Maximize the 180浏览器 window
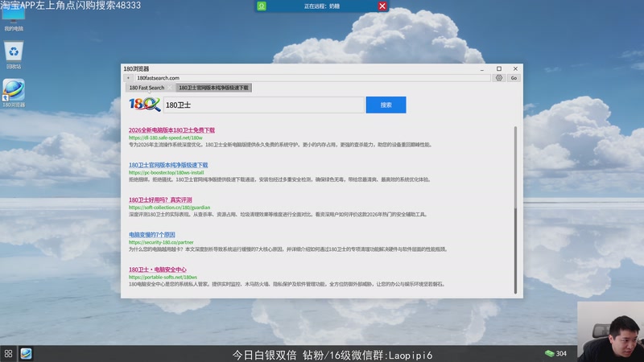The height and width of the screenshot is (362, 644). click(x=498, y=69)
